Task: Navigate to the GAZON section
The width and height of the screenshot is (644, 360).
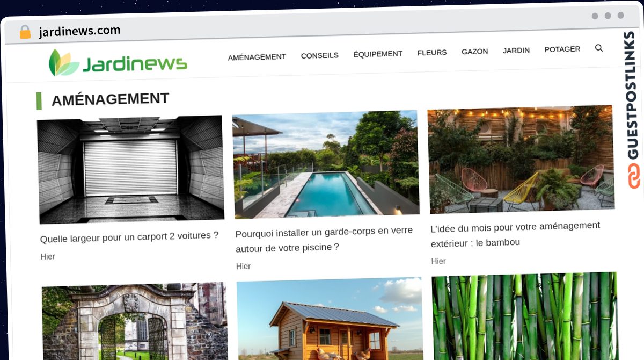Action: click(474, 52)
